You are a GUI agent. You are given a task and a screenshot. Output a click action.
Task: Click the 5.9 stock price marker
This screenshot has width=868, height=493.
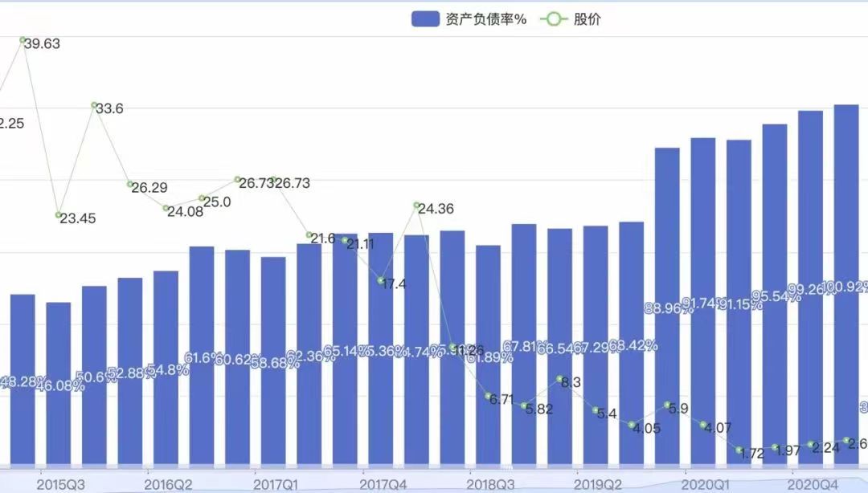[667, 405]
